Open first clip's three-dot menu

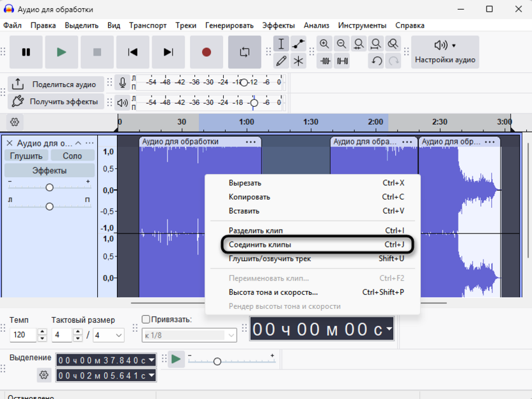(251, 142)
